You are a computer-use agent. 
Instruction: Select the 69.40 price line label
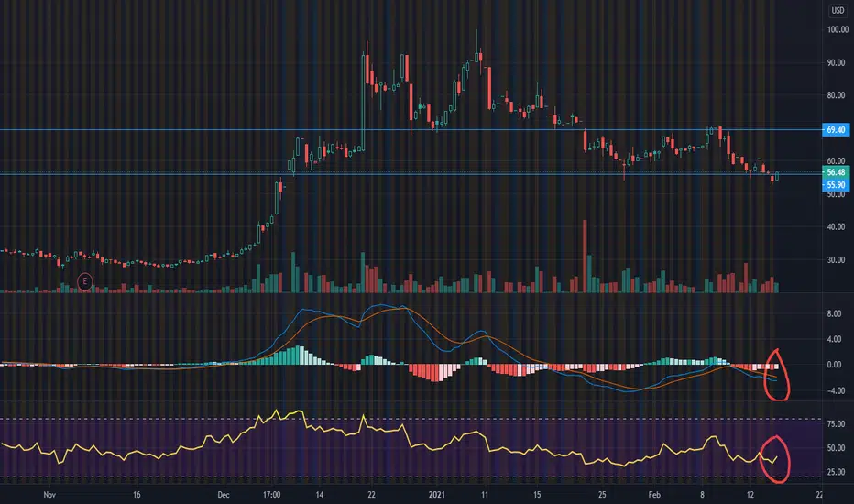click(835, 130)
